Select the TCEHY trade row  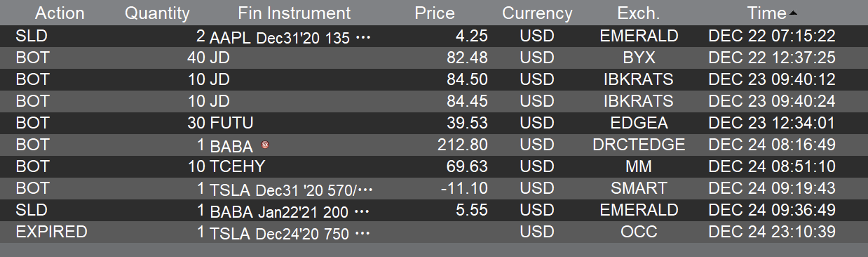click(434, 167)
